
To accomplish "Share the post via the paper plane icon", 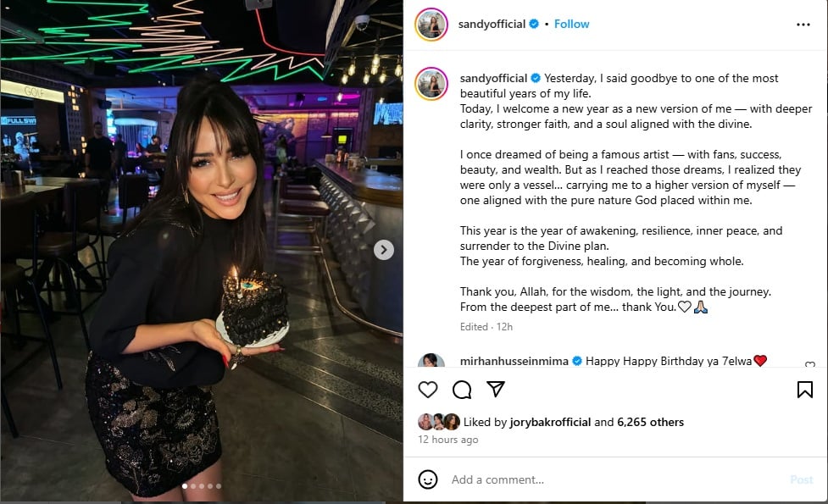I will pos(496,389).
